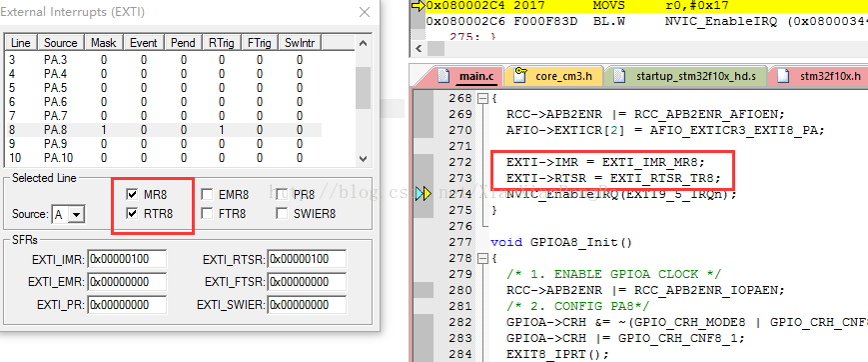Image resolution: width=868 pixels, height=362 pixels.
Task: Click the EXTI_IMR value field
Action: [x=127, y=259]
